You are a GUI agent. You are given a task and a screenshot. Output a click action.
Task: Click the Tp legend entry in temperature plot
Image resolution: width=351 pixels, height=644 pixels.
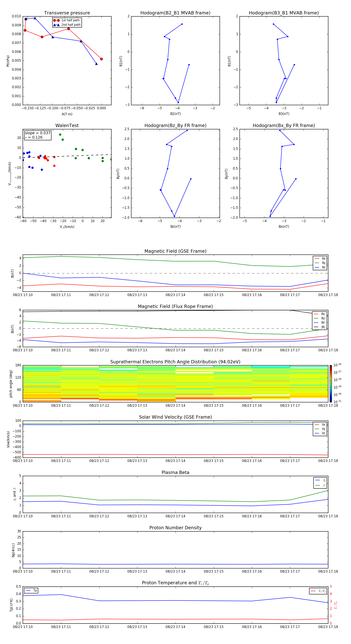pos(31,591)
